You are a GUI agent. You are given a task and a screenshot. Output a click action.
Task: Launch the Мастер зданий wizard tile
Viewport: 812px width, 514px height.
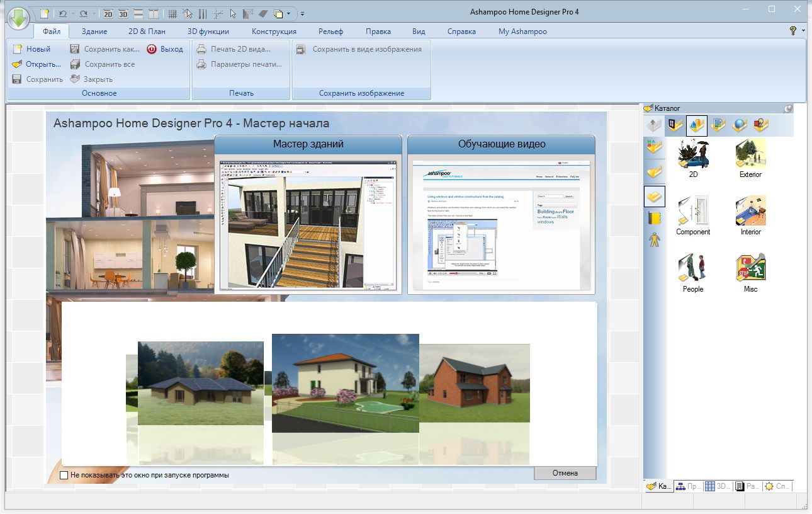click(308, 214)
